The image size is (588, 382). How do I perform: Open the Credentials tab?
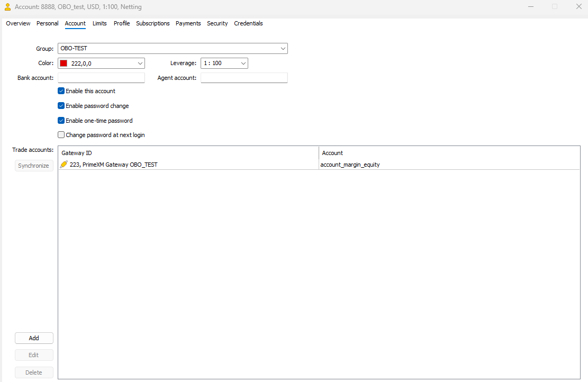(248, 23)
